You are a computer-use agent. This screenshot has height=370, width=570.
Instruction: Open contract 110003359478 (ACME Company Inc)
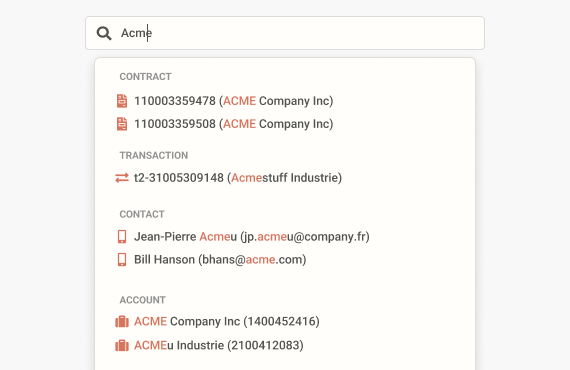click(x=234, y=101)
